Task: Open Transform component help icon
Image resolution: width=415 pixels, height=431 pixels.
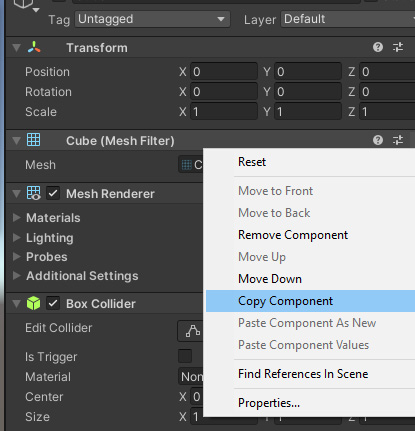Action: (x=378, y=47)
